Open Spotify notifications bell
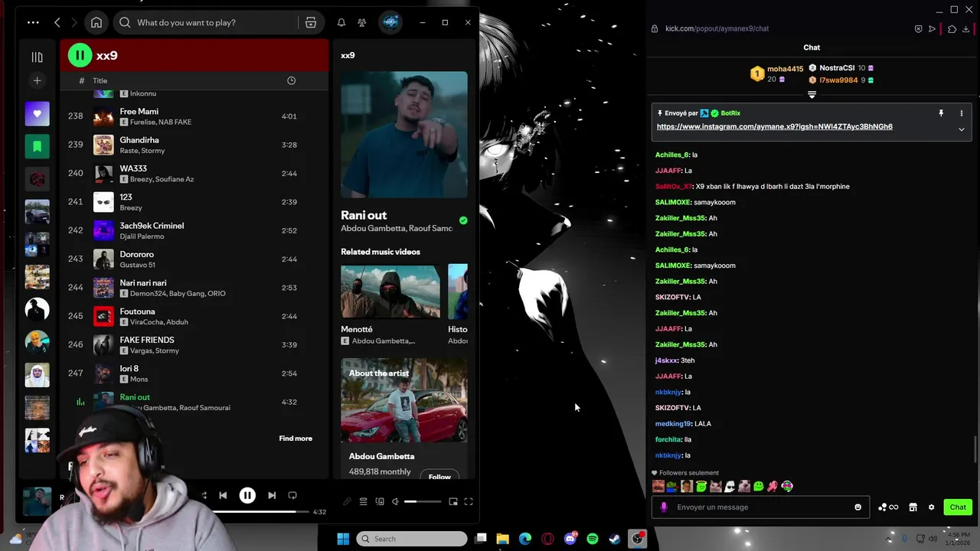 [341, 22]
